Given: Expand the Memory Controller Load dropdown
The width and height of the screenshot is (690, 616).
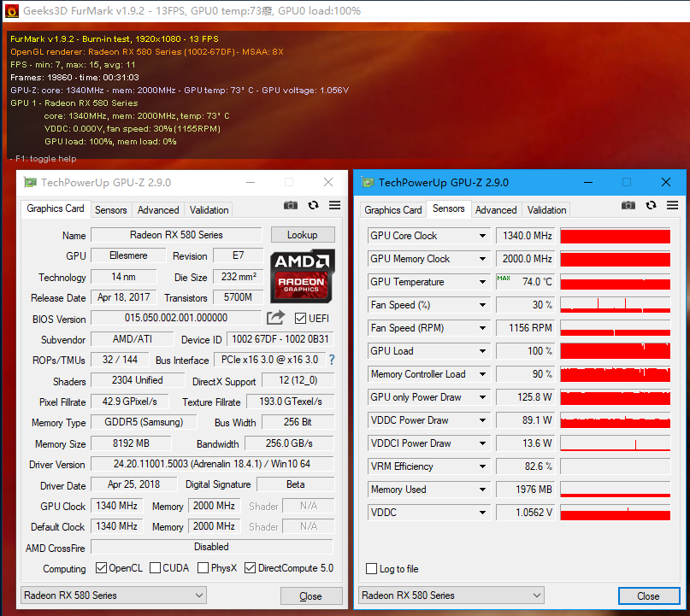Looking at the screenshot, I should coord(482,374).
